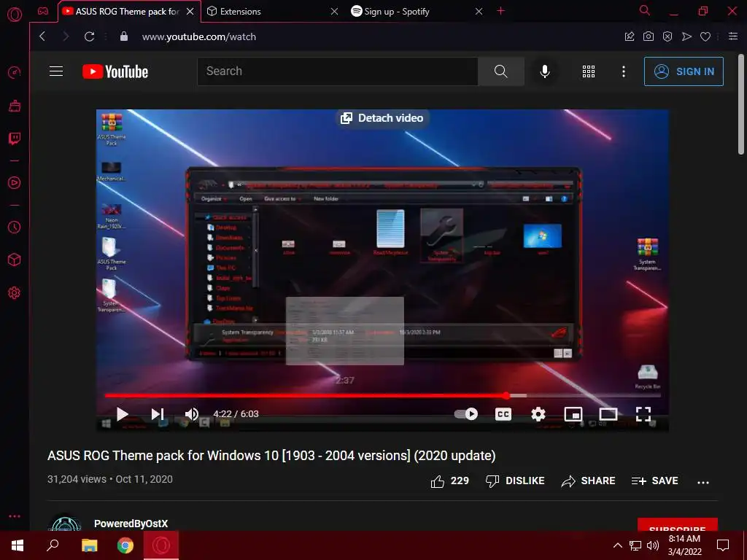Open Windows Start menu
The width and height of the screenshot is (747, 560).
click(18, 545)
